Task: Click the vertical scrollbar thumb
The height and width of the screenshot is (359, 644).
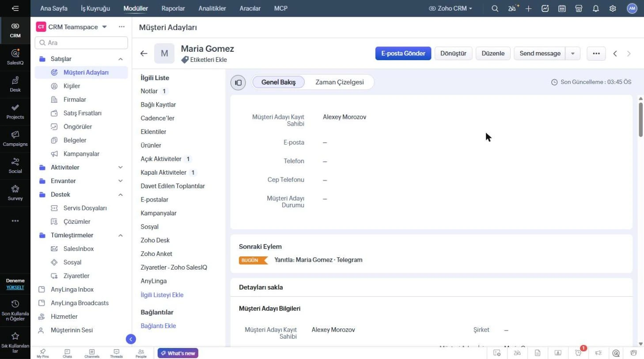Action: pos(641,119)
